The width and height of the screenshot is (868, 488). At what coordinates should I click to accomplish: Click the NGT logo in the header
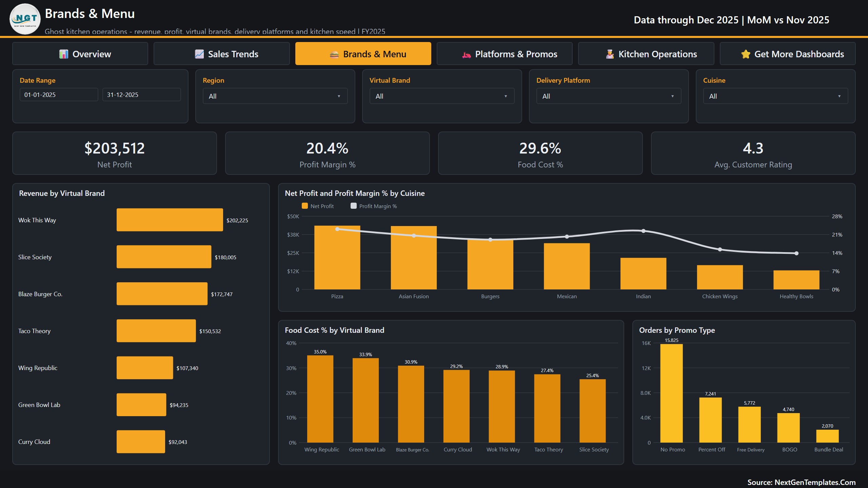(x=25, y=19)
